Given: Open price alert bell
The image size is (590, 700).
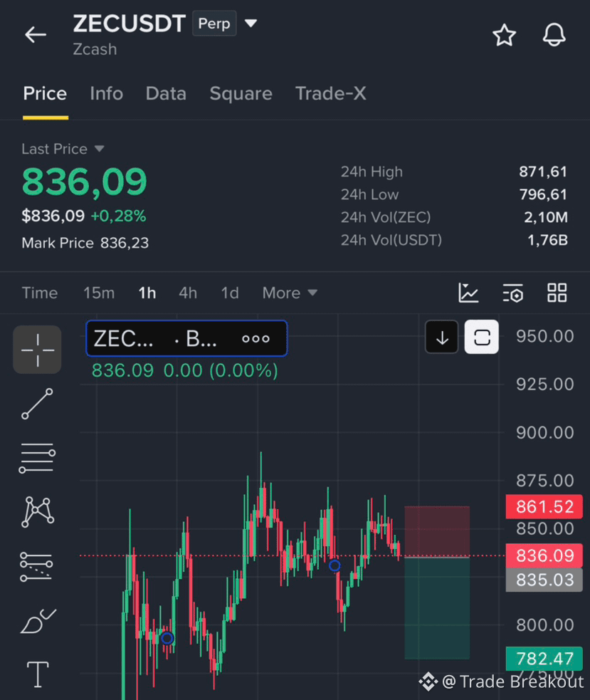Looking at the screenshot, I should click(554, 35).
